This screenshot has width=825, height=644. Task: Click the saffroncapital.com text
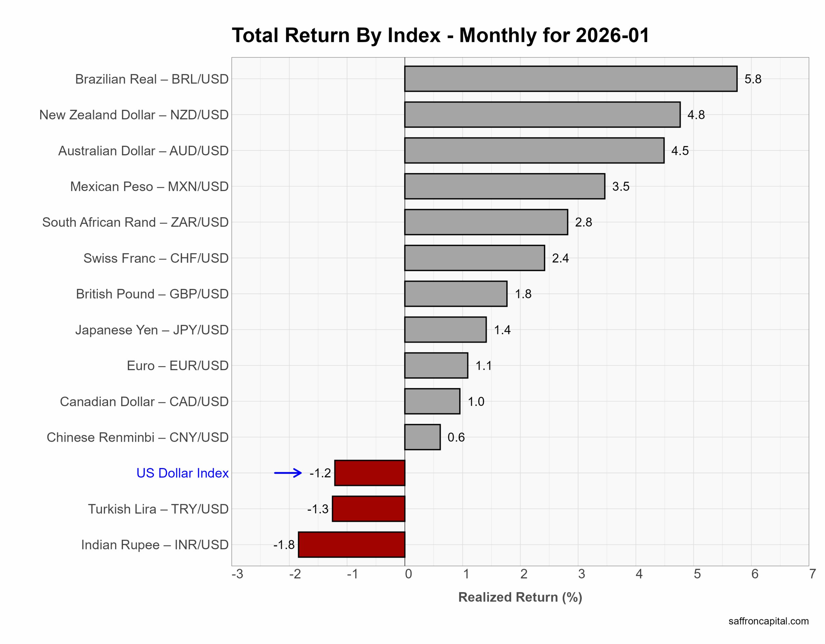pyautogui.click(x=768, y=621)
